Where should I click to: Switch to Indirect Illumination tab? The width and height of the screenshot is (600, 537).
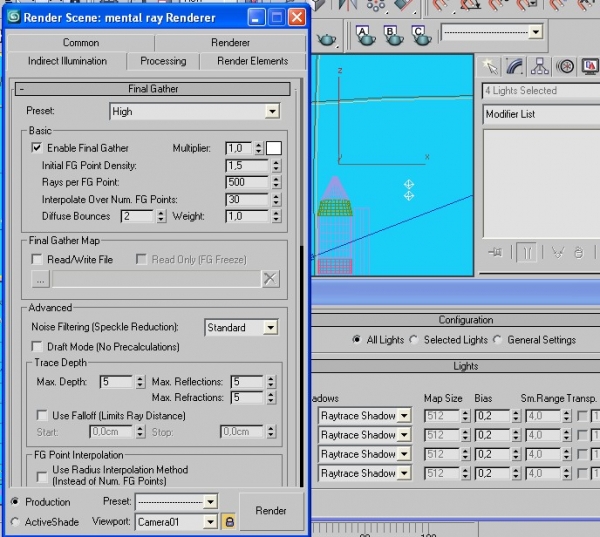(67, 61)
